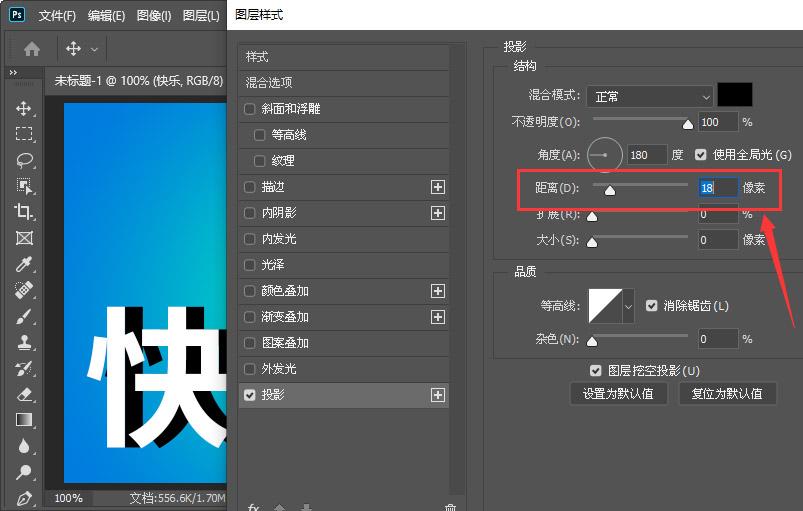The image size is (803, 511).
Task: Open the 等高线 contour picker arrow
Action: click(628, 306)
